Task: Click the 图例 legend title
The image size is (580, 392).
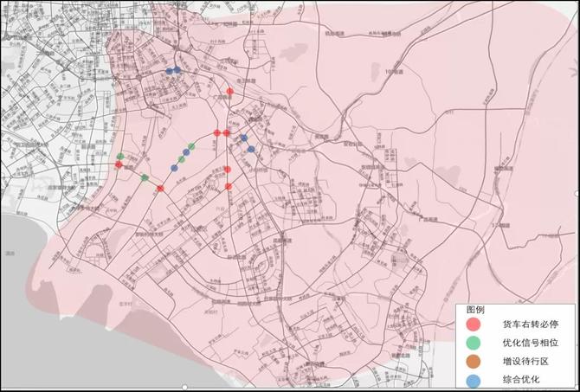Action: pos(475,309)
